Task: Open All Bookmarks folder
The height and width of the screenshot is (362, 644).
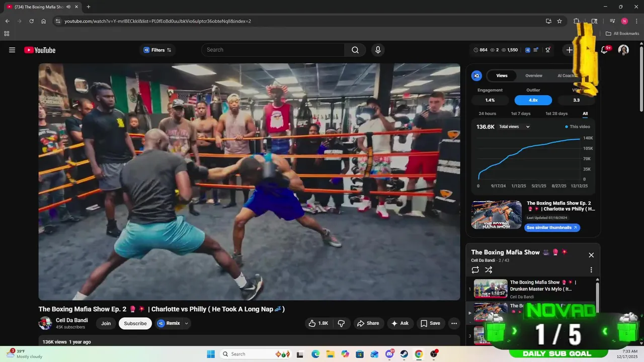Action: (x=622, y=34)
